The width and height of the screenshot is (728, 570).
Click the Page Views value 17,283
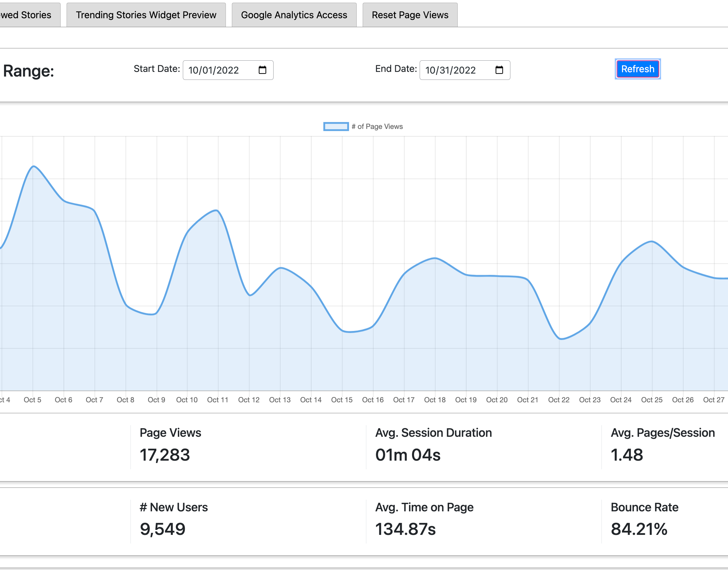tap(165, 455)
